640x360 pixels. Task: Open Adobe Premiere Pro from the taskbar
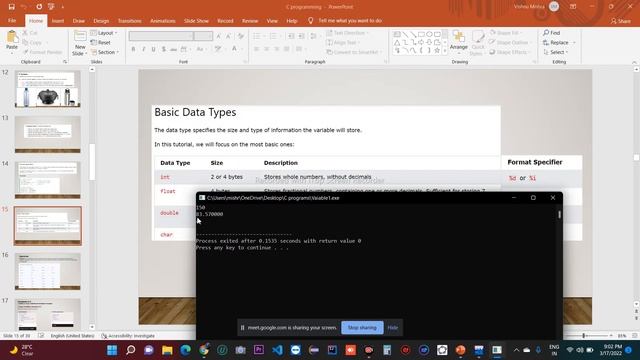[x=259, y=350]
